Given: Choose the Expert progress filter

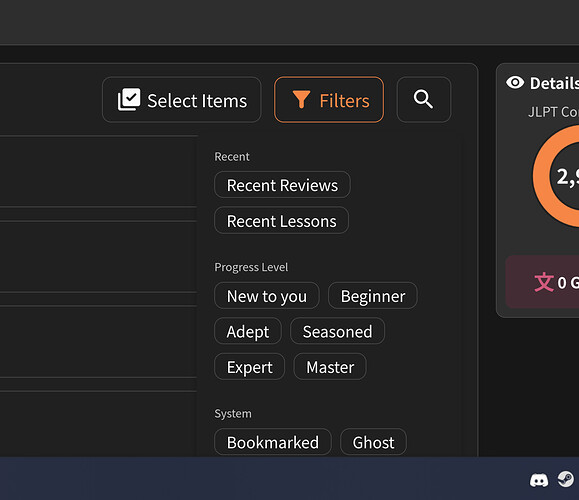Looking at the screenshot, I should click(x=250, y=367).
